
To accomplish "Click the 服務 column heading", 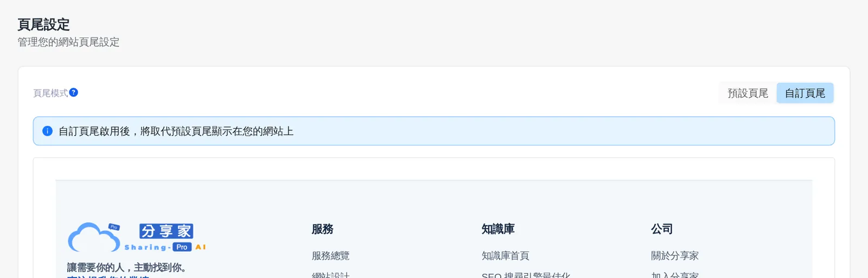I will point(322,229).
